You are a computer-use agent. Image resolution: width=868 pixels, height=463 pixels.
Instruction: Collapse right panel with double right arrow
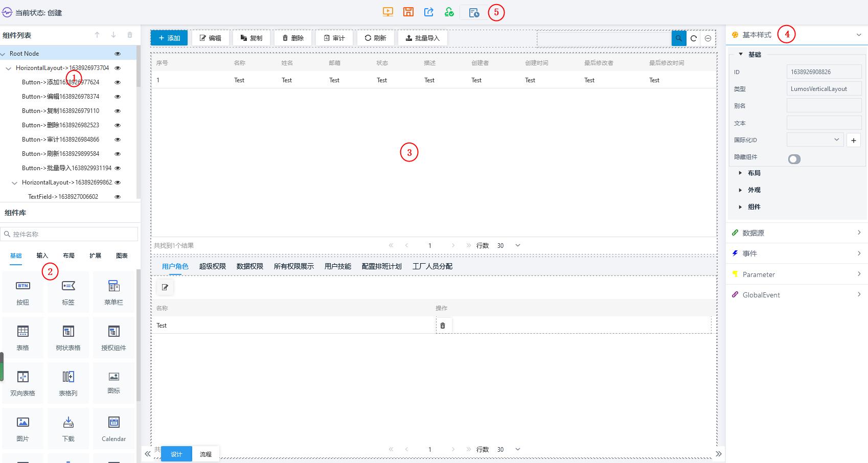719,454
